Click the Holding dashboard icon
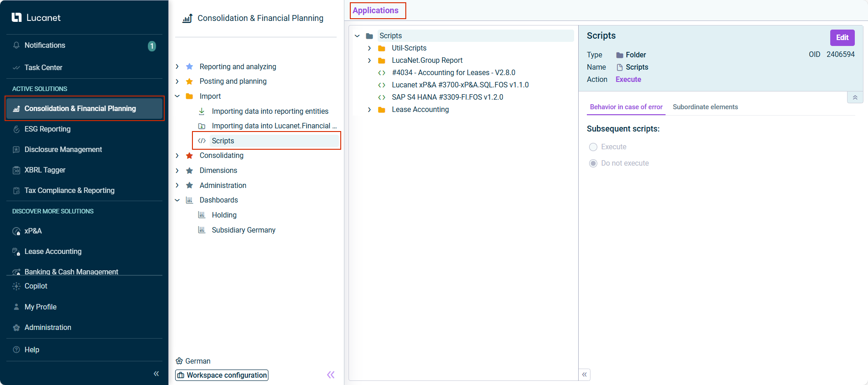The image size is (868, 385). 202,215
